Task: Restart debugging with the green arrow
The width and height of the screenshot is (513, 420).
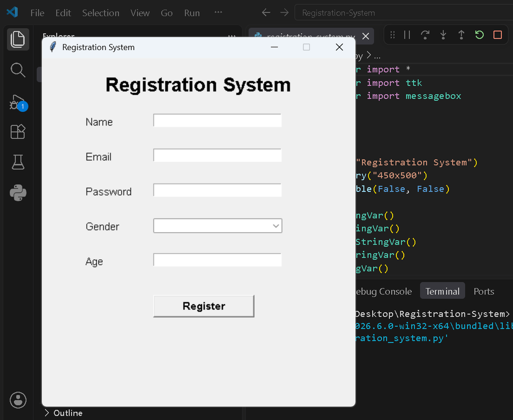Action: [479, 35]
